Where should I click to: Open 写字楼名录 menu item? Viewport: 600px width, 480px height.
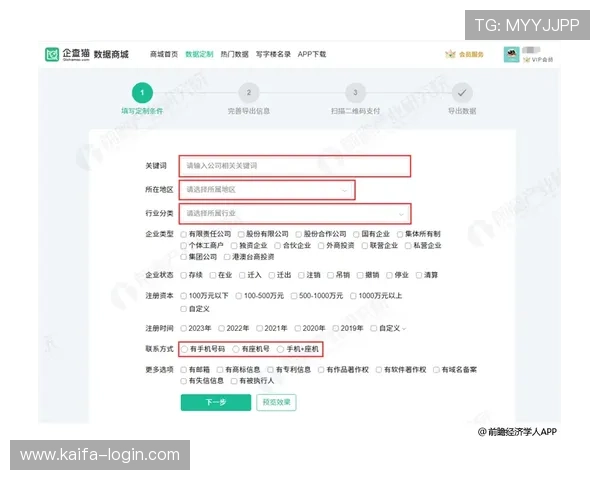tap(273, 54)
